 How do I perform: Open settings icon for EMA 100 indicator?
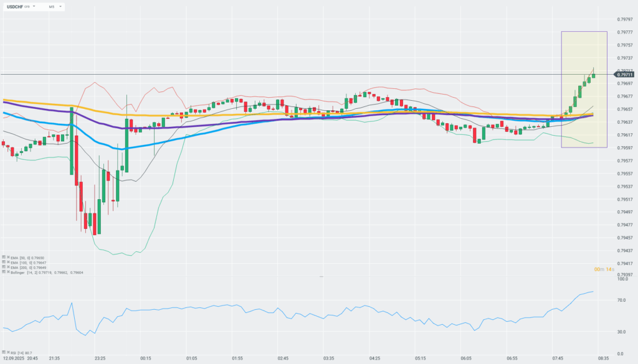pos(4,263)
